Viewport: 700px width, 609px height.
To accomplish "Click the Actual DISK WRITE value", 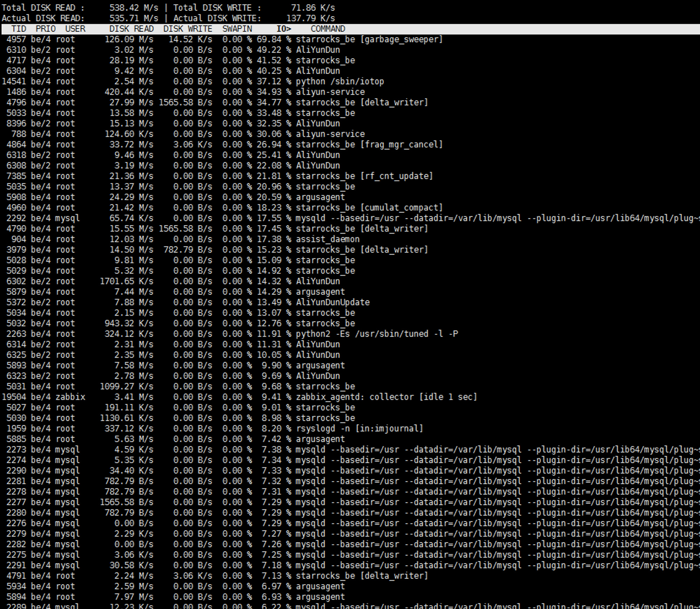I will pyautogui.click(x=310, y=18).
